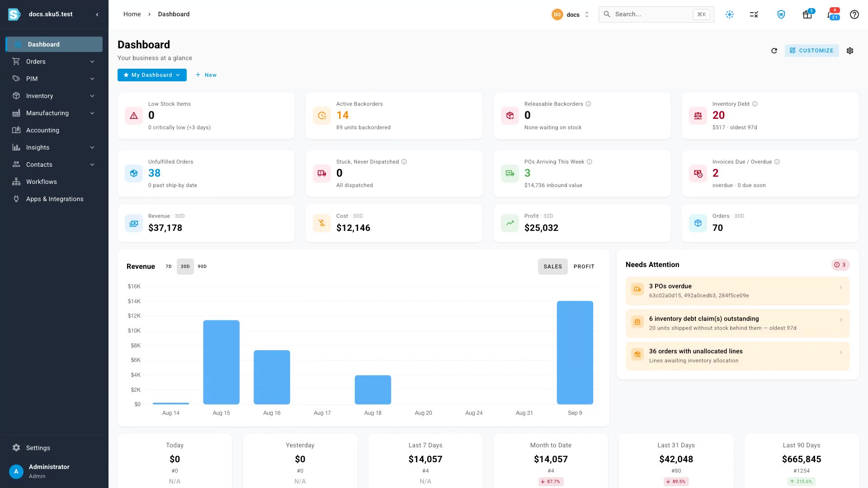Click the Inventory Debt info icon
The width and height of the screenshot is (868, 488).
pos(755,104)
